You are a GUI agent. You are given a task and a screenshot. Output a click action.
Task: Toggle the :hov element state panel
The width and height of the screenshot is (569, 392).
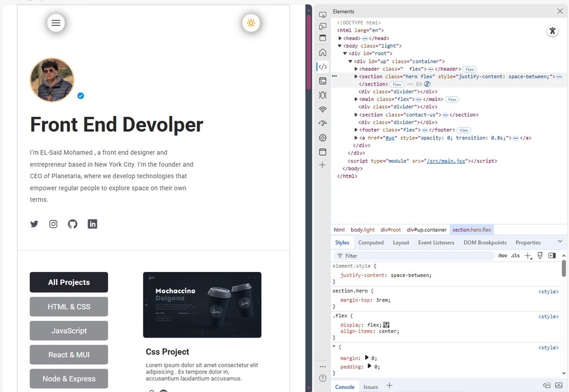[x=502, y=256]
